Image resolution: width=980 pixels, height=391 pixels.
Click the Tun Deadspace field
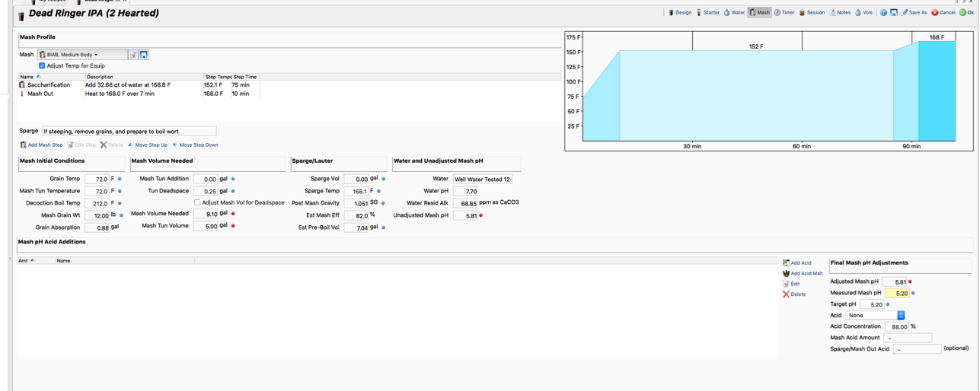[x=206, y=192]
